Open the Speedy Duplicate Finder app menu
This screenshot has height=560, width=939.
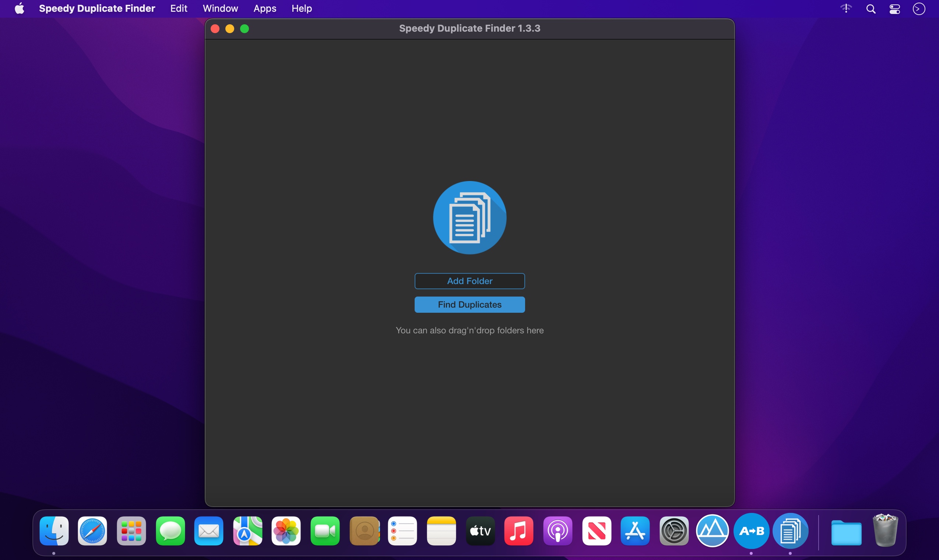[97, 8]
